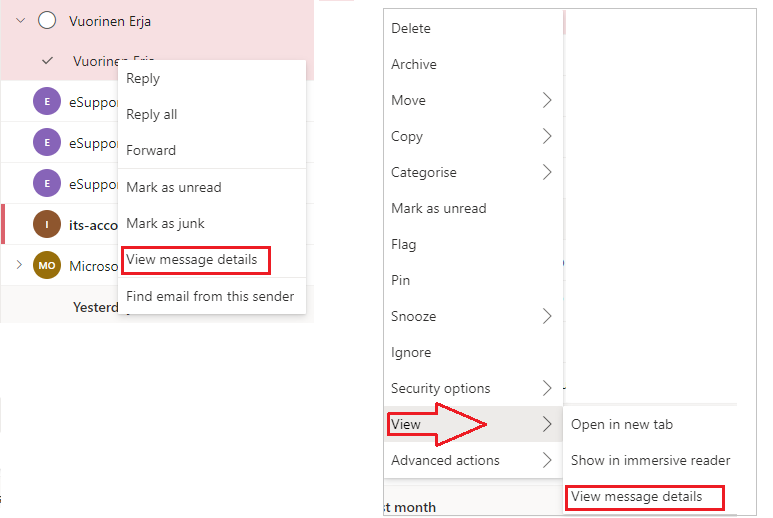Choose Reply all in context menu
The height and width of the screenshot is (518, 773).
click(x=152, y=115)
